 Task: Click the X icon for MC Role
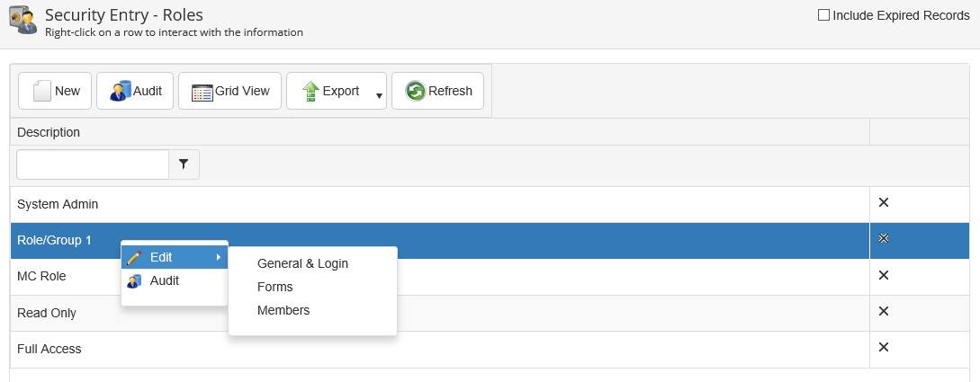coord(884,275)
